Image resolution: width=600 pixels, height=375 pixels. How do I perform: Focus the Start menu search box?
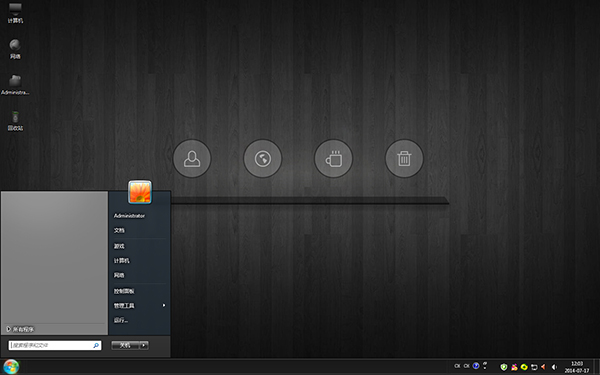(x=55, y=346)
